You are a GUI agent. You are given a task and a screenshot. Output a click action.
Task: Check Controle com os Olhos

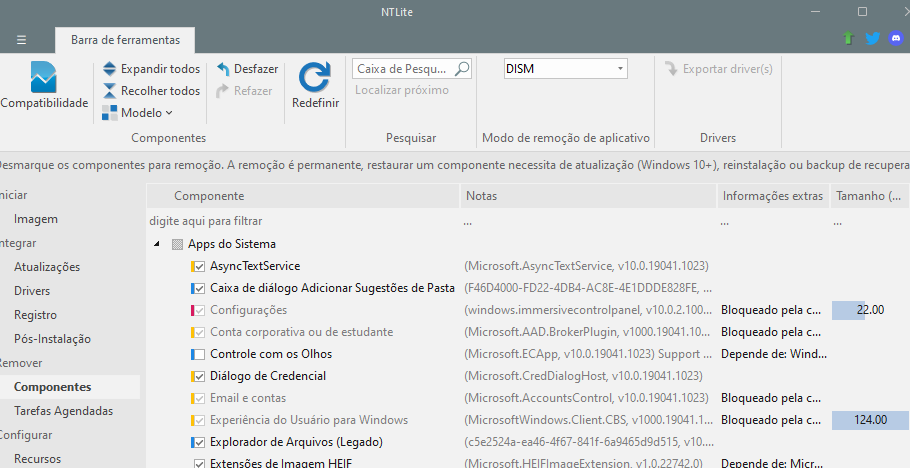click(x=199, y=354)
